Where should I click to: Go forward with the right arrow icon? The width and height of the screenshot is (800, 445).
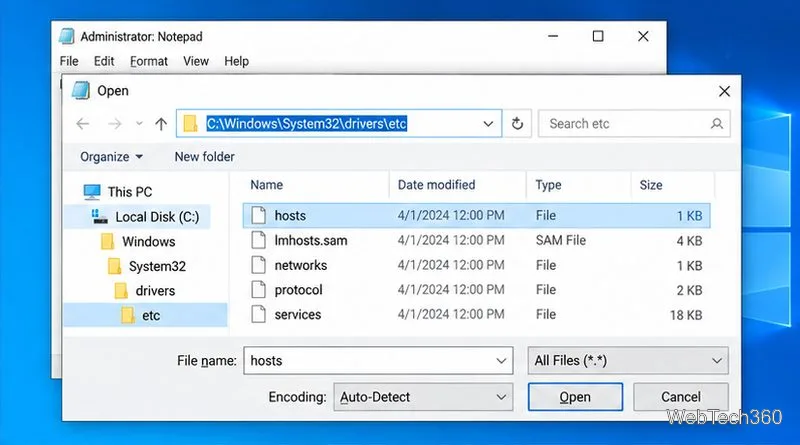tap(115, 123)
